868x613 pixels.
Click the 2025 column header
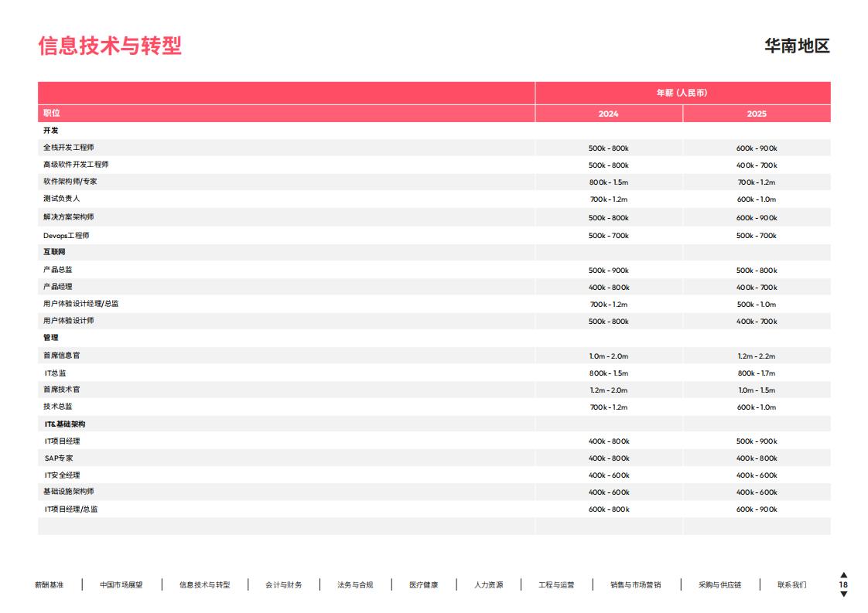pyautogui.click(x=757, y=114)
